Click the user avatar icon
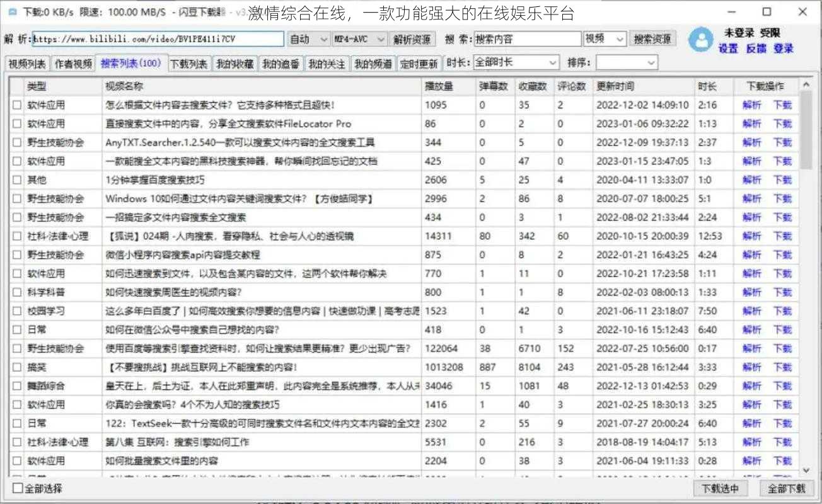The image size is (822, 504). 701,40
